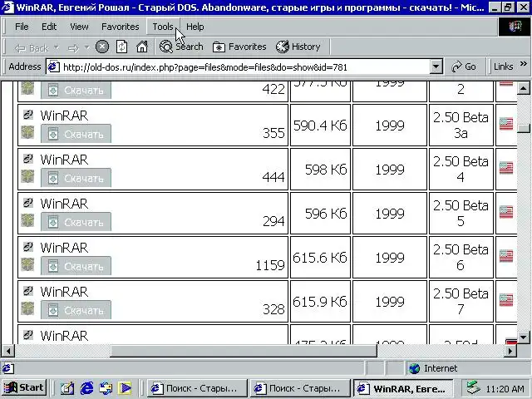Click the horizontal scrollbar thumb
The width and height of the screenshot is (532, 399).
coord(244,351)
